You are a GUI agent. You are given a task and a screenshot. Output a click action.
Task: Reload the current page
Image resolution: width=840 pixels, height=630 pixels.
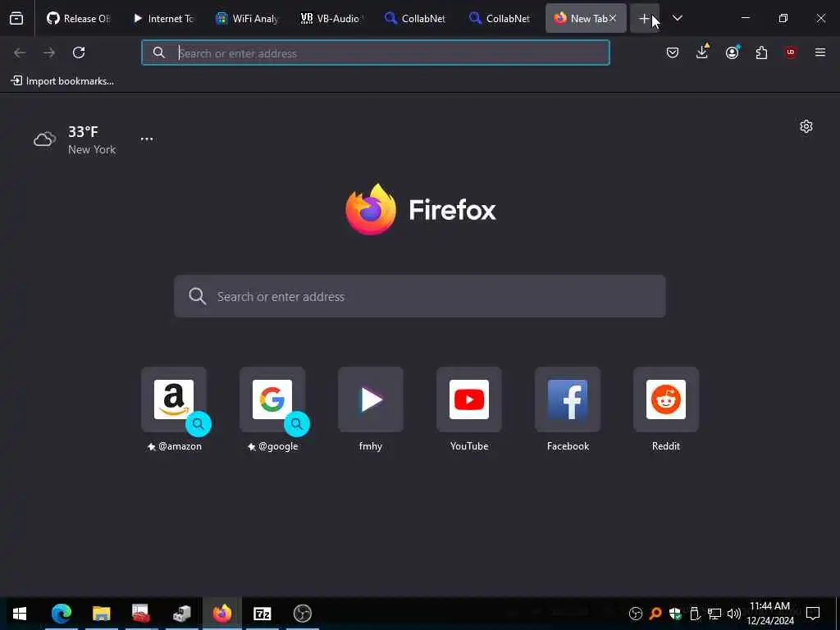coord(79,52)
